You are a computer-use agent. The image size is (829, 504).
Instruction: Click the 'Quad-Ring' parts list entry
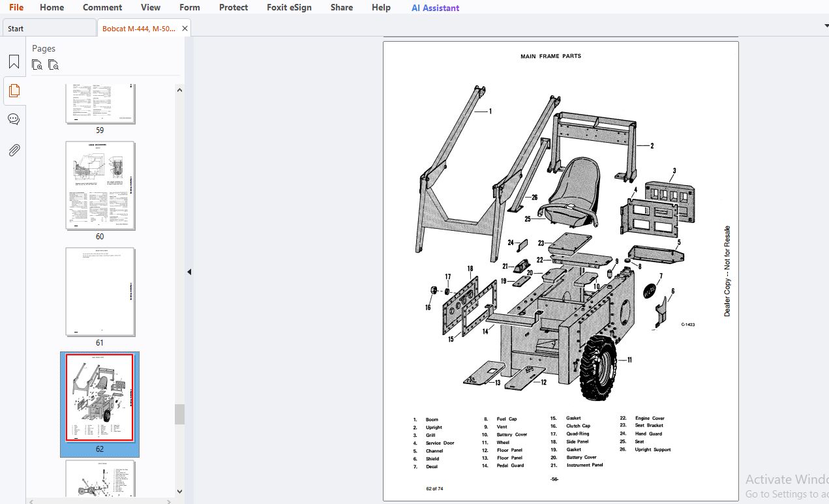(578, 434)
